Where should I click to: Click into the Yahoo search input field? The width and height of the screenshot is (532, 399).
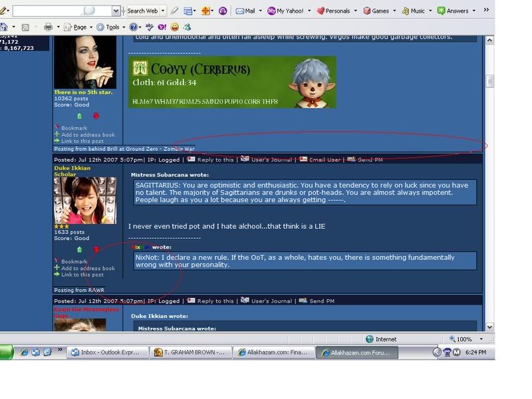[x=62, y=11]
